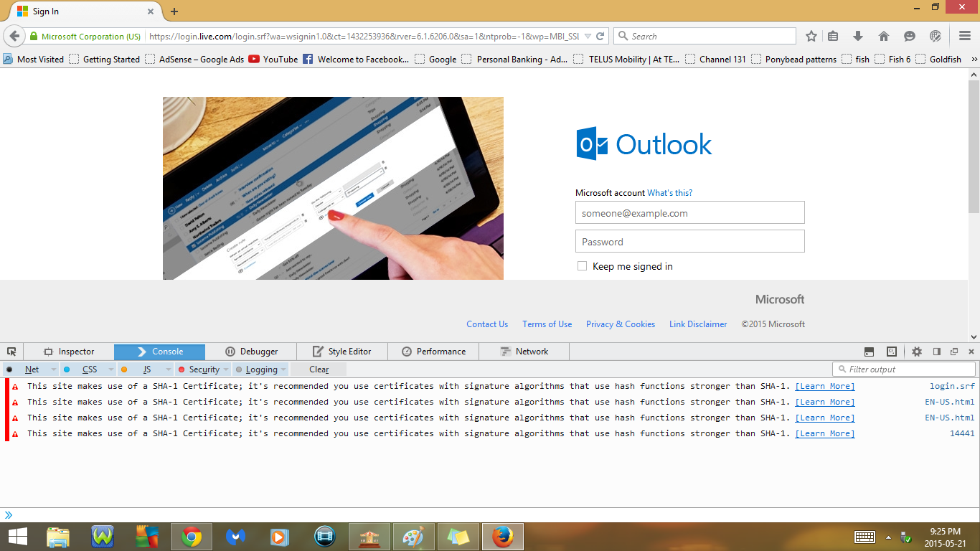Viewport: 980px width, 551px height.
Task: Go to the Home page icon
Action: 884,36
